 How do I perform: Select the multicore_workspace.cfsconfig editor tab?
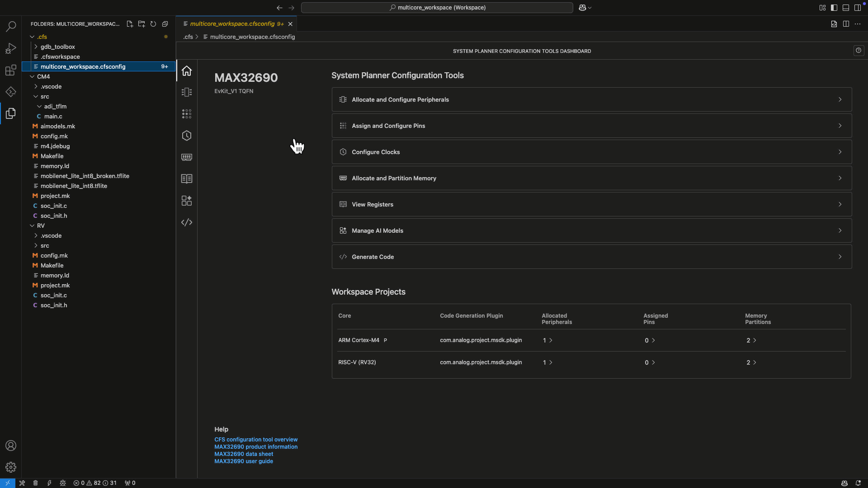[232, 24]
